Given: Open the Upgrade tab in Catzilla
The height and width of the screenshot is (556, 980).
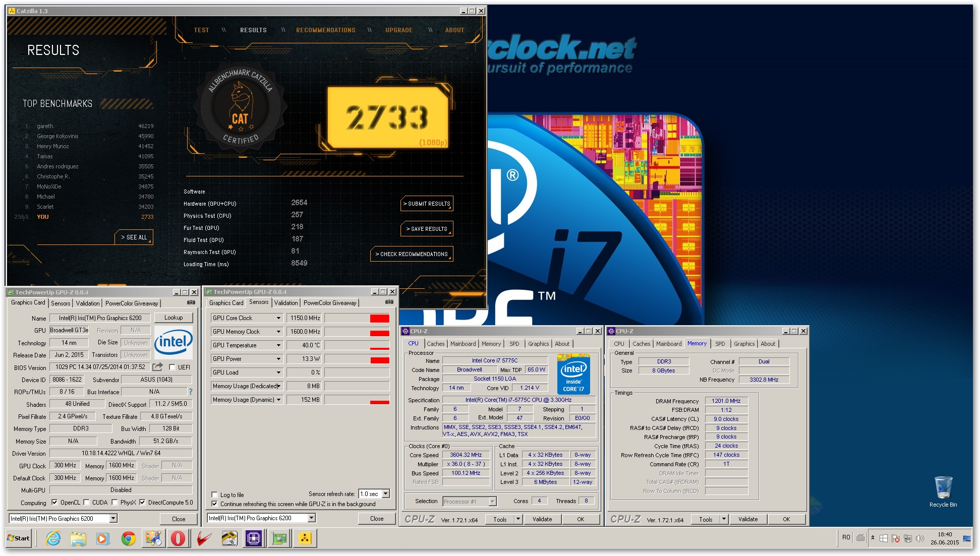Looking at the screenshot, I should (399, 30).
